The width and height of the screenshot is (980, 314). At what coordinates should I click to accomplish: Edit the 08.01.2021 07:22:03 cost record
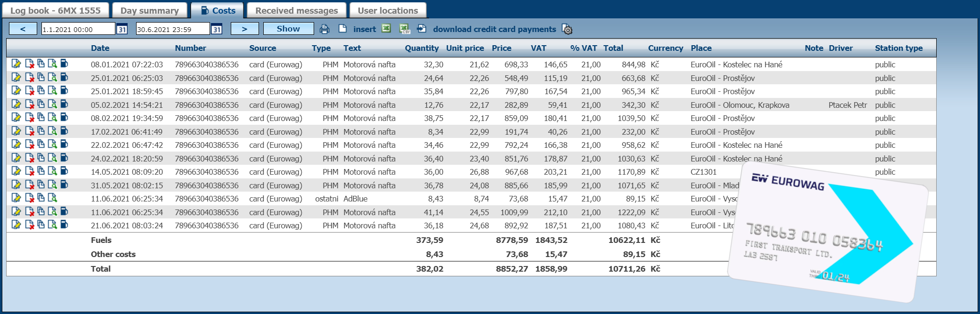click(16, 64)
